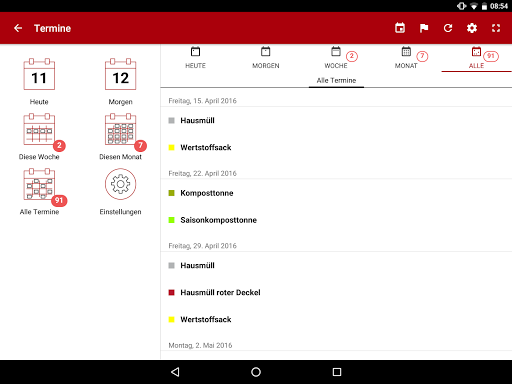The height and width of the screenshot is (384, 512).
Task: Tap the vibrate status icon
Action: click(x=462, y=6)
